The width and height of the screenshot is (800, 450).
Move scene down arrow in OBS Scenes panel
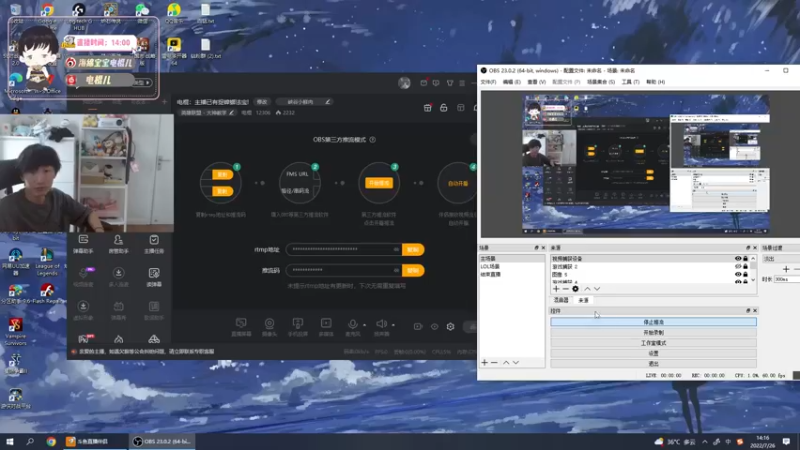point(516,363)
